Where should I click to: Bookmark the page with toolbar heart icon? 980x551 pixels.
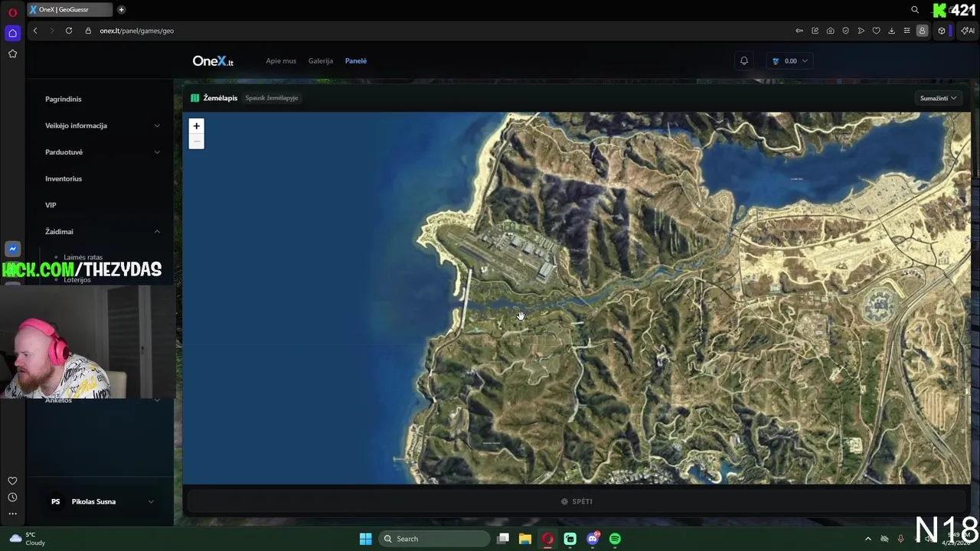pyautogui.click(x=876, y=31)
